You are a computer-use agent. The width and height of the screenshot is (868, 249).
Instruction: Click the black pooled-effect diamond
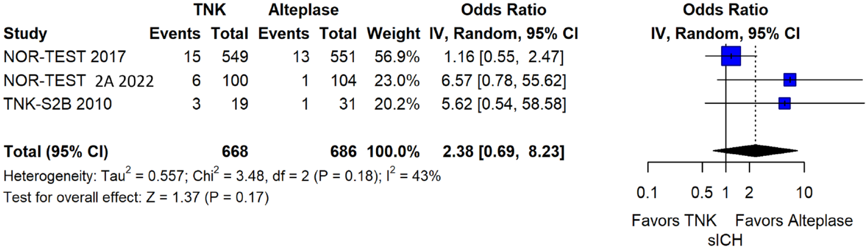755,151
